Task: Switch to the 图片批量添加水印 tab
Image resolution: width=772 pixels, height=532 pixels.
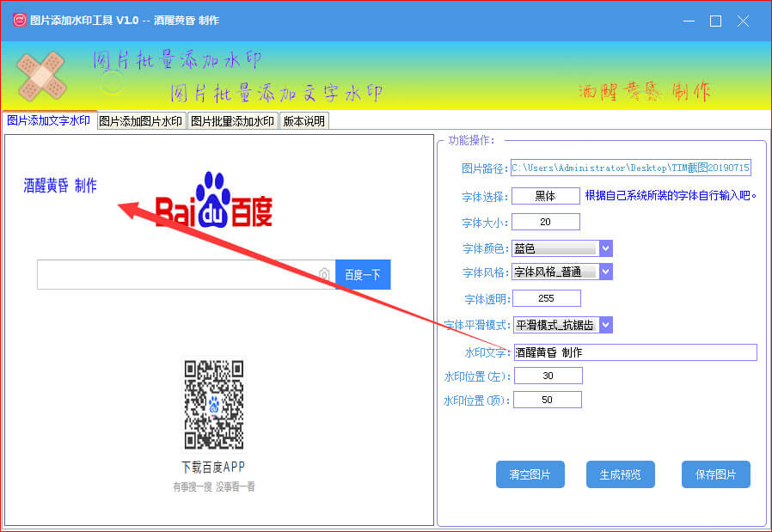Action: [232, 121]
